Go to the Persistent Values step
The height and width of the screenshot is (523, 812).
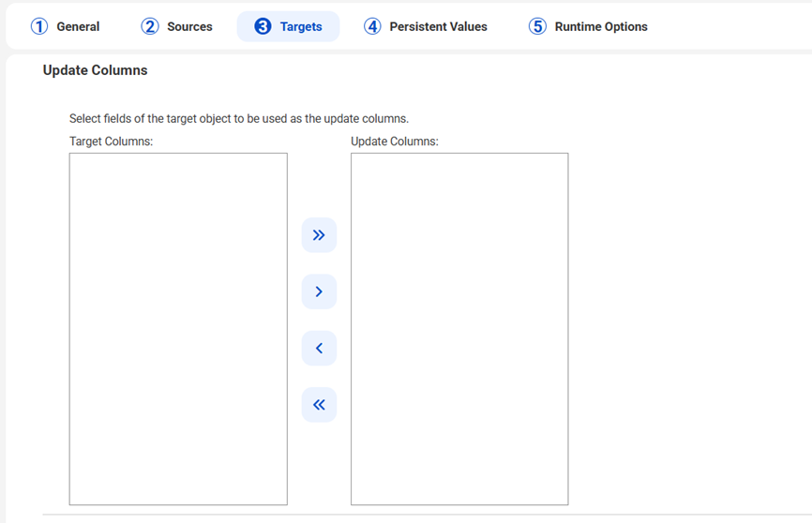[425, 26]
